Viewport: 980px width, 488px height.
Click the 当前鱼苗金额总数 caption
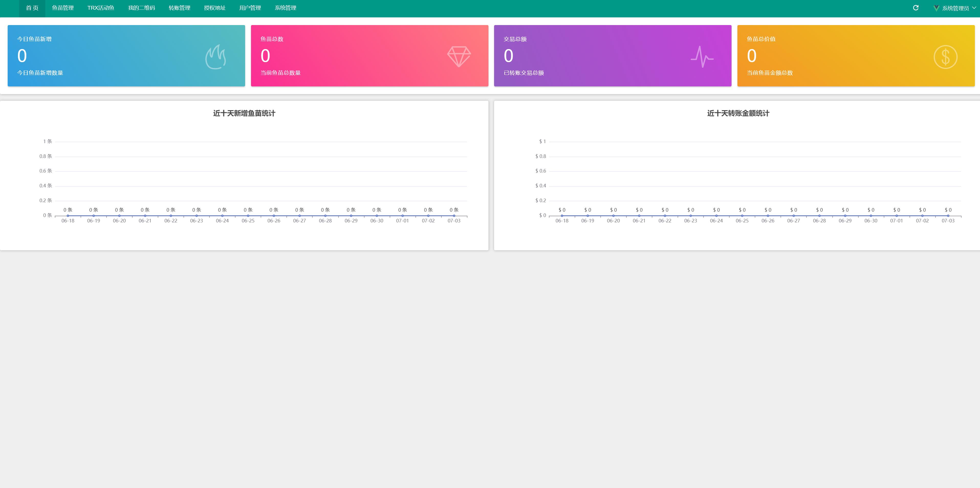point(770,73)
